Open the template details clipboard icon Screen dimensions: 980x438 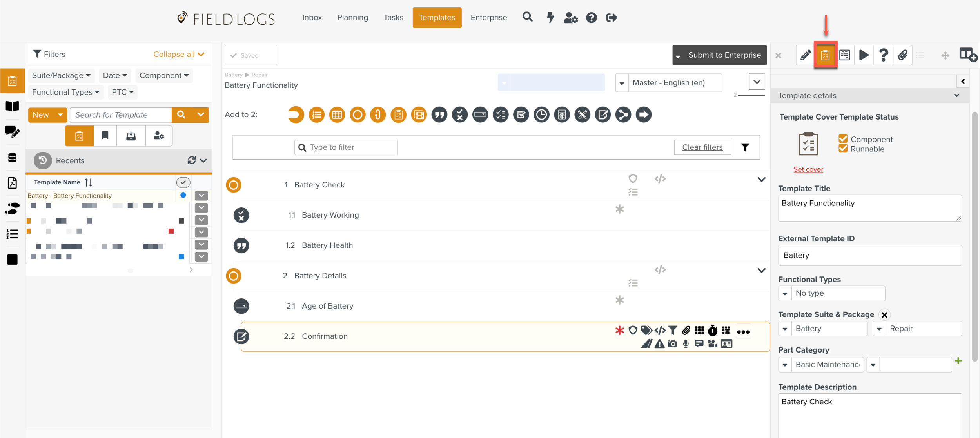coord(825,55)
